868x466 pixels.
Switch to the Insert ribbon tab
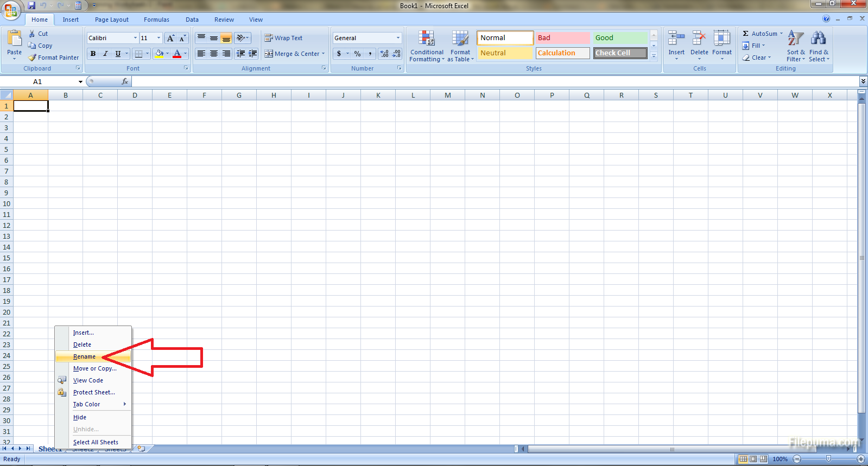(71, 20)
